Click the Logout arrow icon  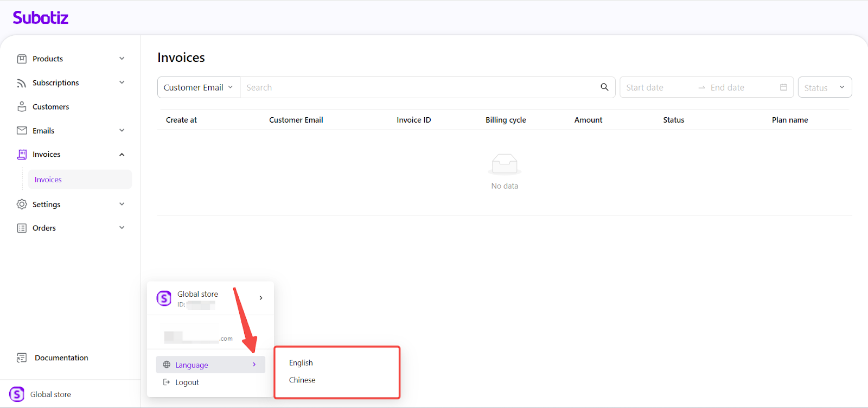click(167, 382)
